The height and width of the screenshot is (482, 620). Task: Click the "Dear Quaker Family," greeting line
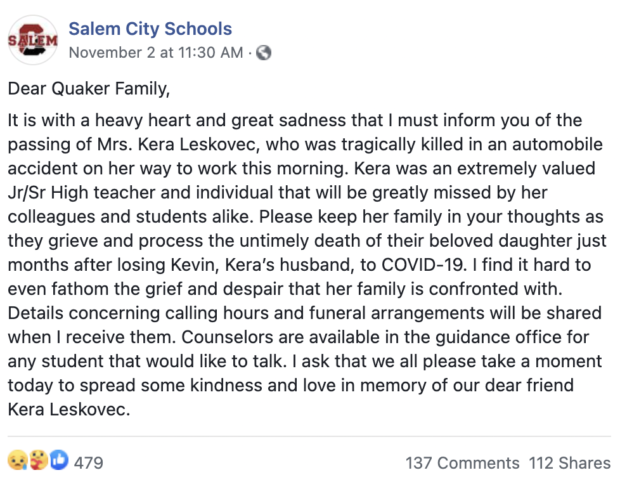tap(89, 89)
